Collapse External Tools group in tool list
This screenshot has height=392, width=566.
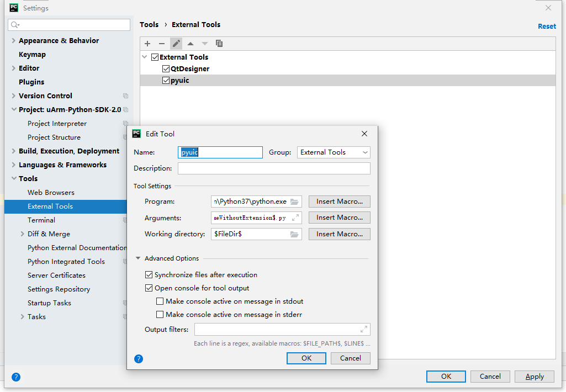click(x=145, y=57)
